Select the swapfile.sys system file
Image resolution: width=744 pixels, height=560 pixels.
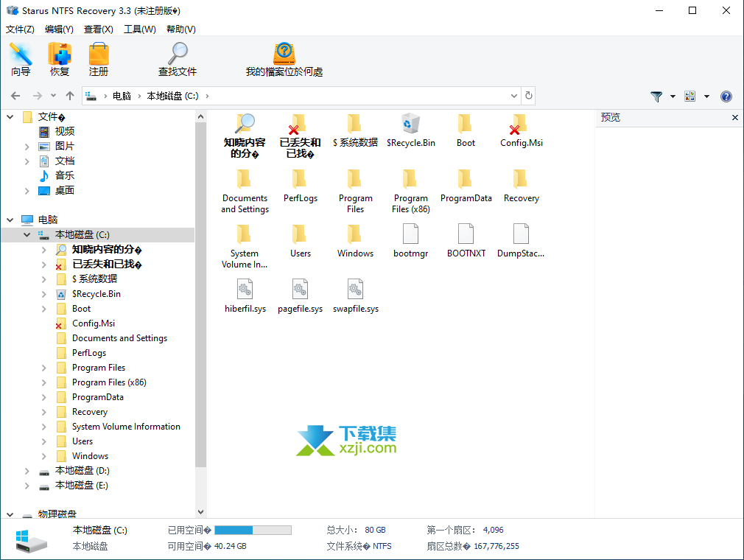(x=356, y=296)
